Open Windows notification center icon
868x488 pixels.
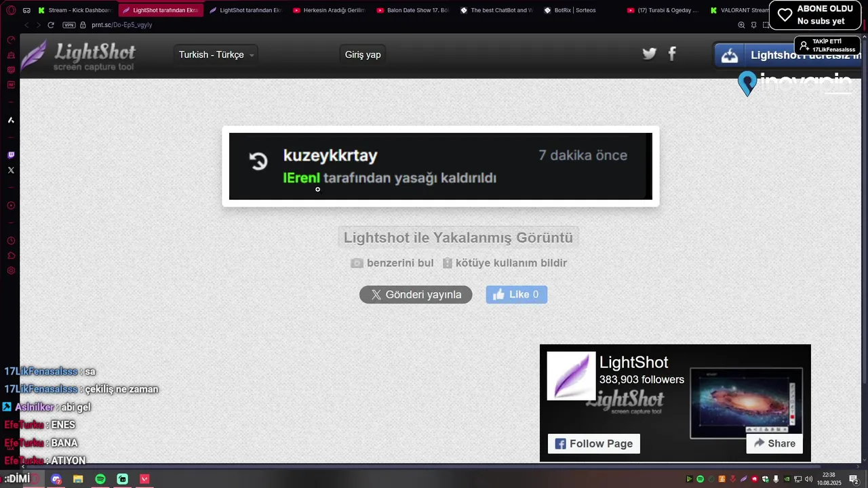pyautogui.click(x=854, y=479)
